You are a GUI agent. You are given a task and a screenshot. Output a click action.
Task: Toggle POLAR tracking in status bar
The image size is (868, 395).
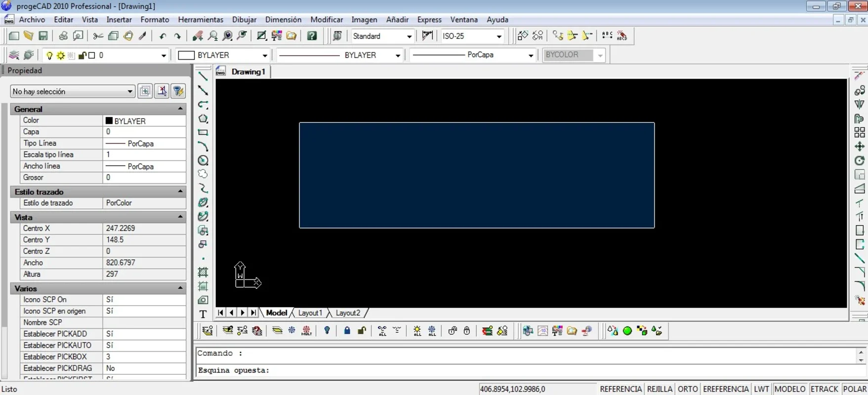[x=855, y=389]
